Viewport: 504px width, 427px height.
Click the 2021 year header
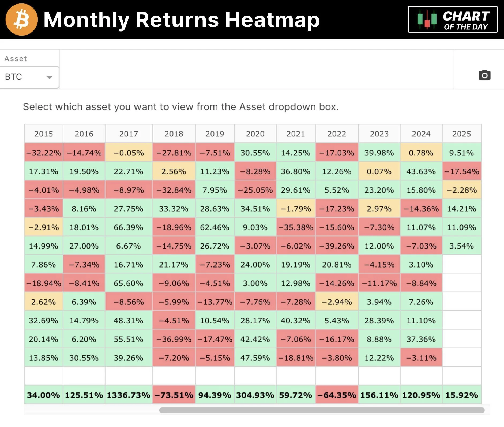[296, 134]
